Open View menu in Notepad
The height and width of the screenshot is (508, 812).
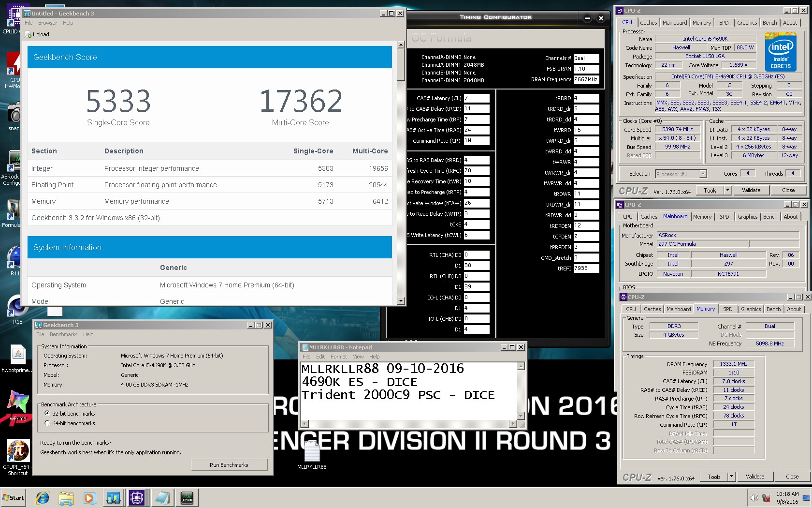358,357
